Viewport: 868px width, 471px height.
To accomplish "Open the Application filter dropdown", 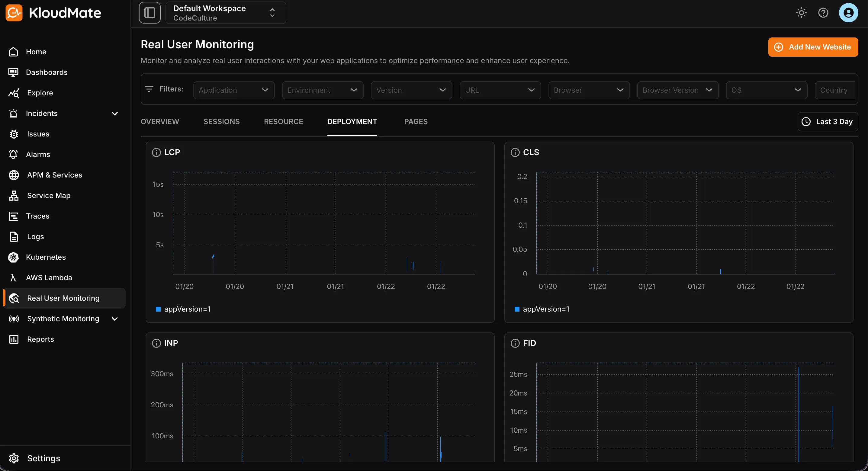I will tap(234, 90).
